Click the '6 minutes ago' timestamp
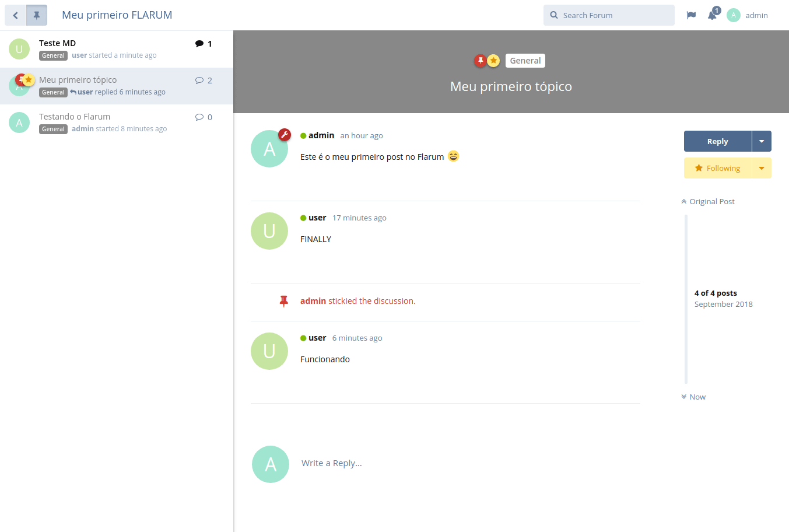789x532 pixels. (x=357, y=338)
